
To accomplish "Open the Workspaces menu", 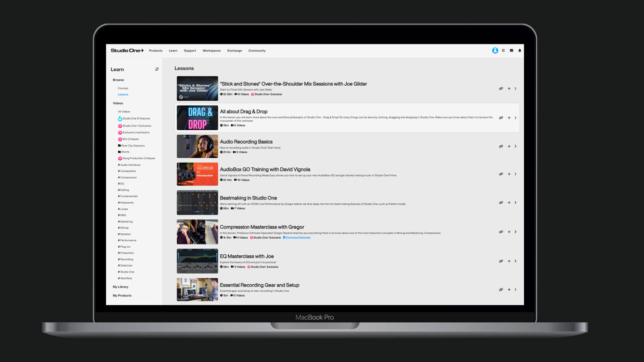I will [x=211, y=50].
